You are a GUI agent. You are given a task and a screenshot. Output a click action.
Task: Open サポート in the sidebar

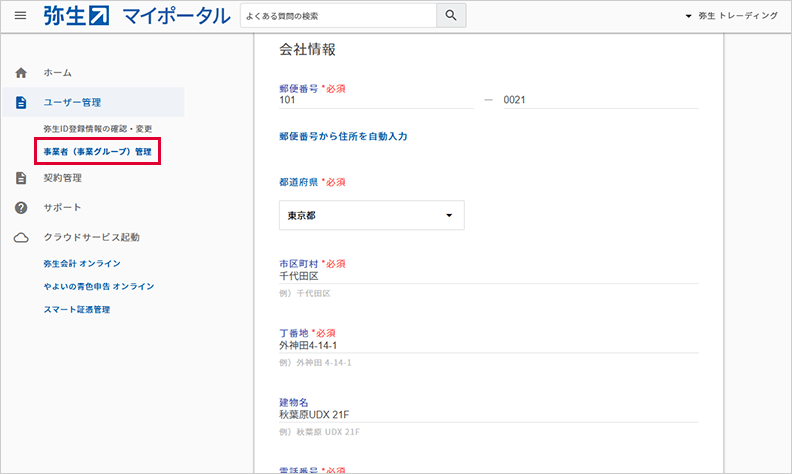(62, 207)
